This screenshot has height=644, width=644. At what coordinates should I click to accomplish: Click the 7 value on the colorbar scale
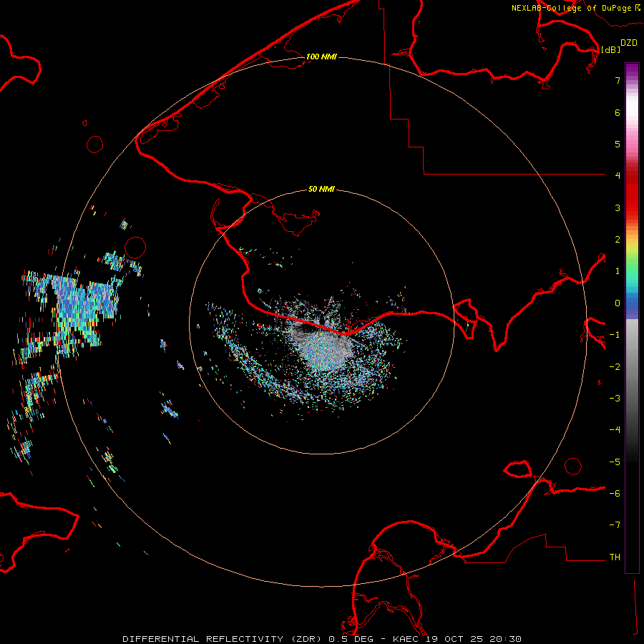coord(618,80)
